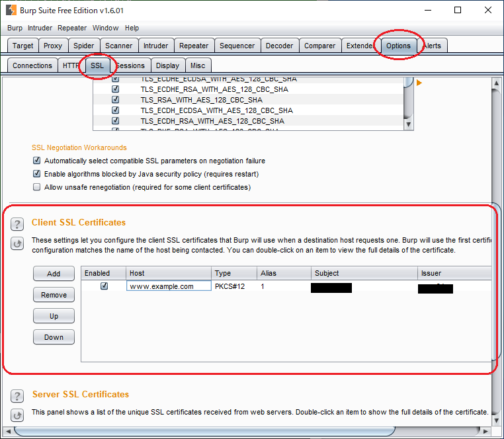Switch to the Target tab
The height and width of the screenshot is (439, 504).
coord(23,46)
